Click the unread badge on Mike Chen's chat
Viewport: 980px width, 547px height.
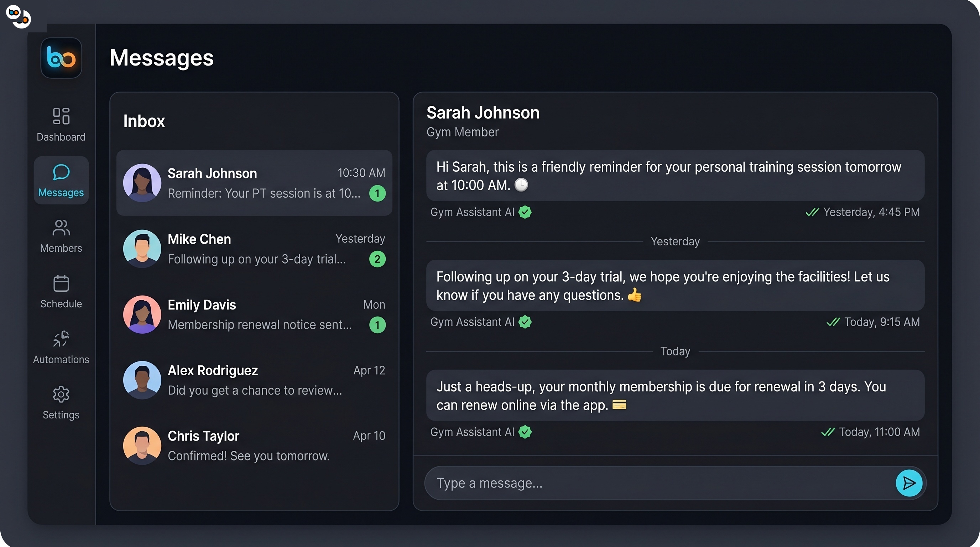click(377, 259)
